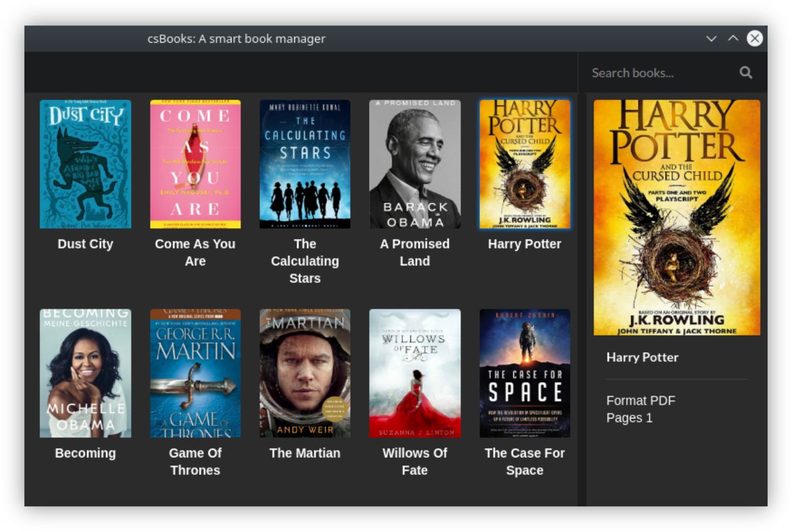This screenshot has width=792, height=532.
Task: Click the search magnifier icon
Action: click(x=746, y=72)
